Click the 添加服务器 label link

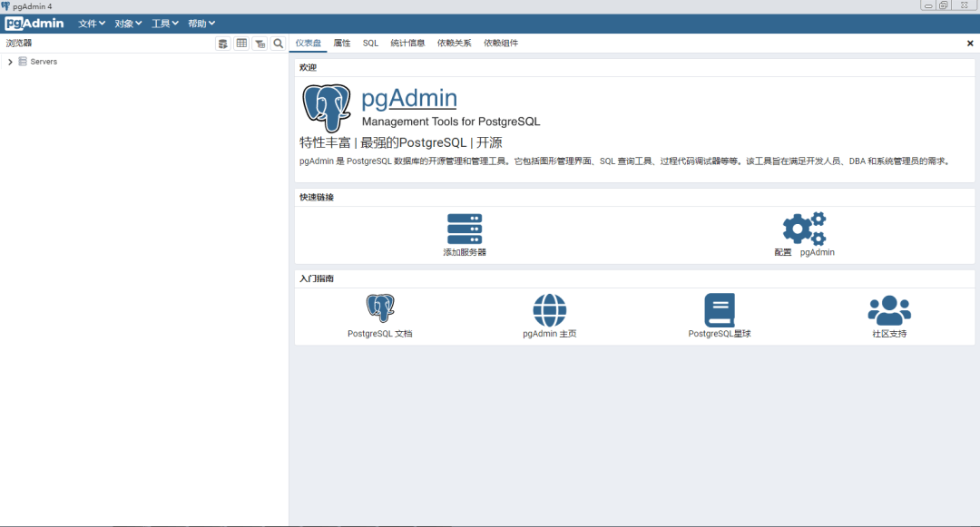(x=465, y=252)
